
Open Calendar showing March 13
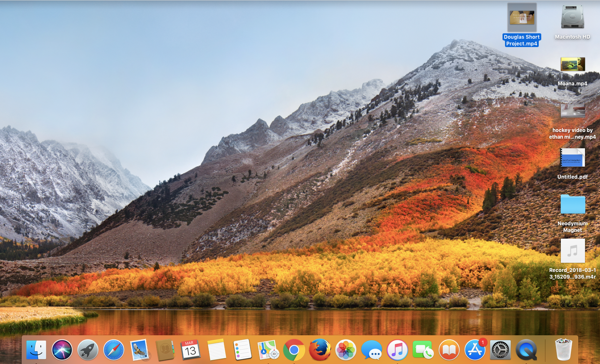[x=191, y=350]
